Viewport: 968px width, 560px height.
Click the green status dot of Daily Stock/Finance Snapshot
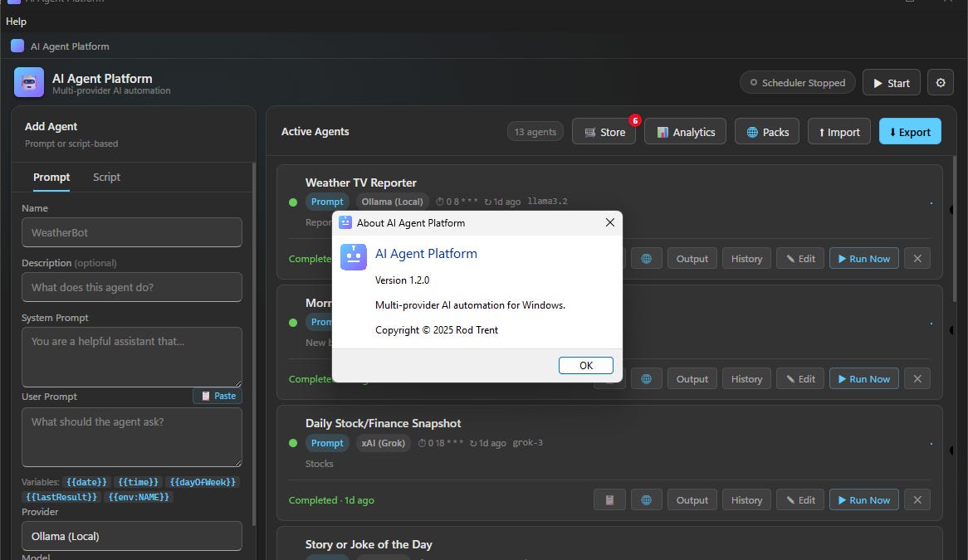click(x=293, y=443)
